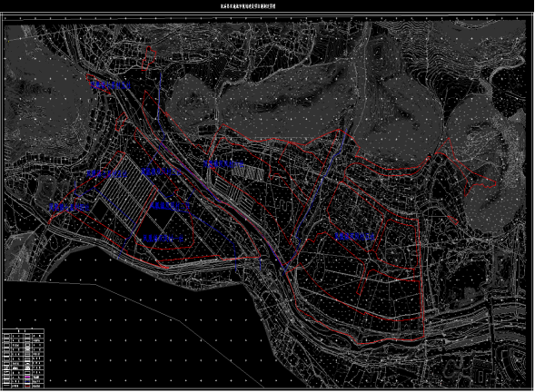The width and height of the screenshot is (535, 392).
Task: Select the legend table header row
Action: click(24, 330)
